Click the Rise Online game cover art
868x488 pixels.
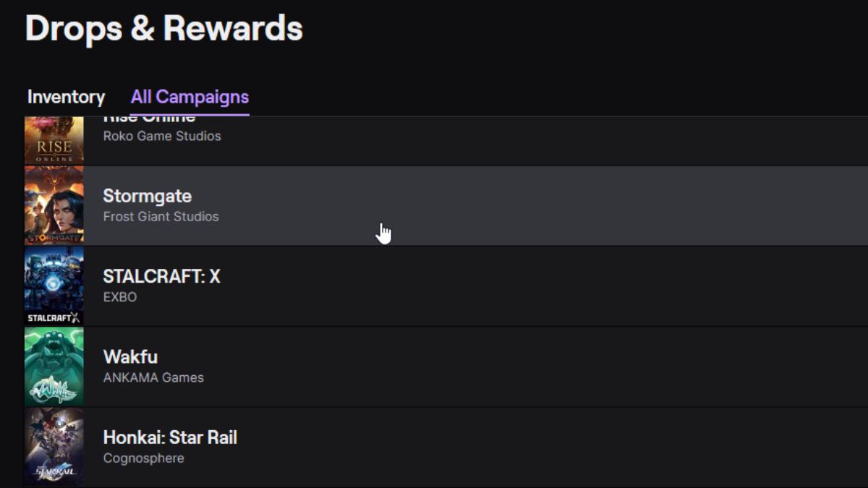pyautogui.click(x=54, y=140)
